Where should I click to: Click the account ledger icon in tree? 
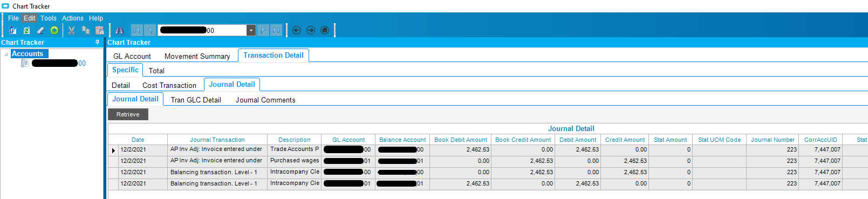pyautogui.click(x=25, y=63)
